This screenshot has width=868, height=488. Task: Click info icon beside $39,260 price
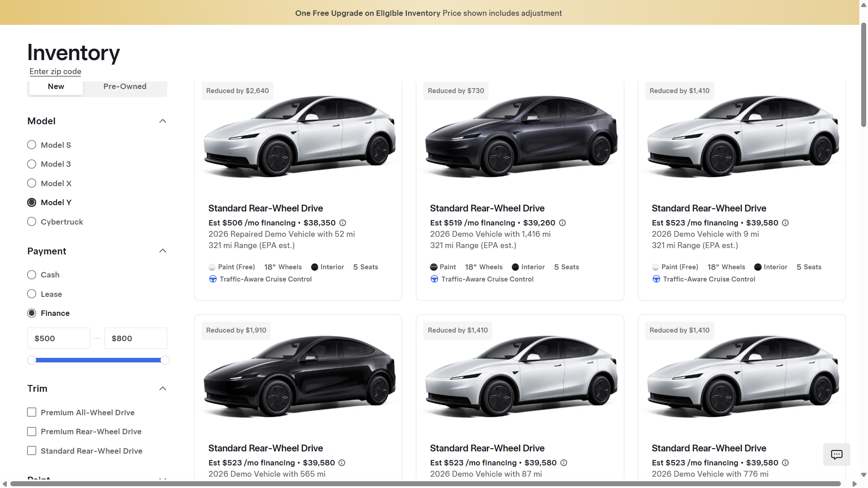coord(562,223)
